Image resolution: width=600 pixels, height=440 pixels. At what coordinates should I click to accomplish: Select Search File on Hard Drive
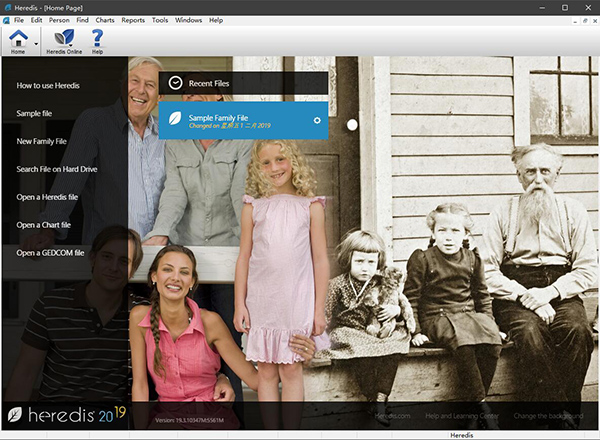pos(57,169)
